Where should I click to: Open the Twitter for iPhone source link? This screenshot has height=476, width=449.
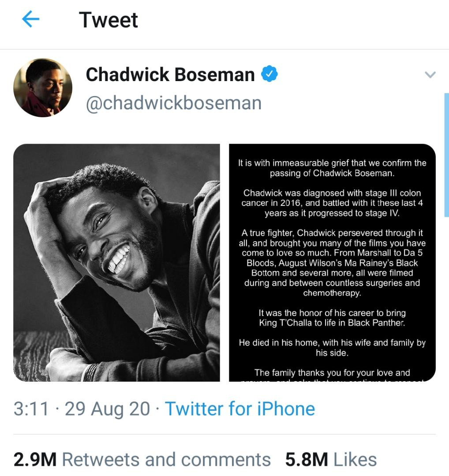[x=239, y=409]
